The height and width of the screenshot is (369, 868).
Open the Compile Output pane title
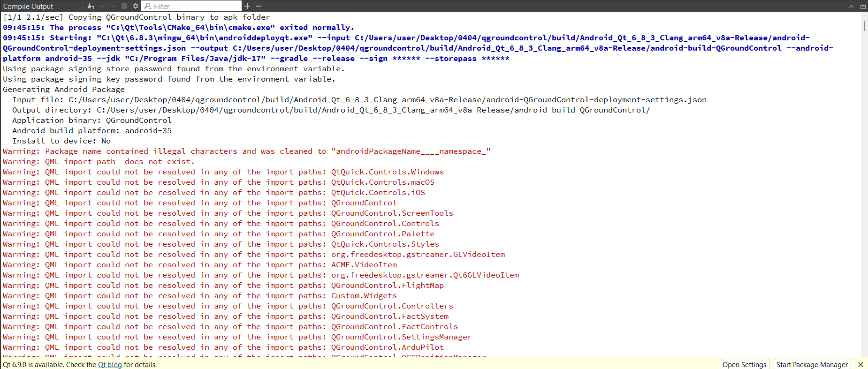28,6
